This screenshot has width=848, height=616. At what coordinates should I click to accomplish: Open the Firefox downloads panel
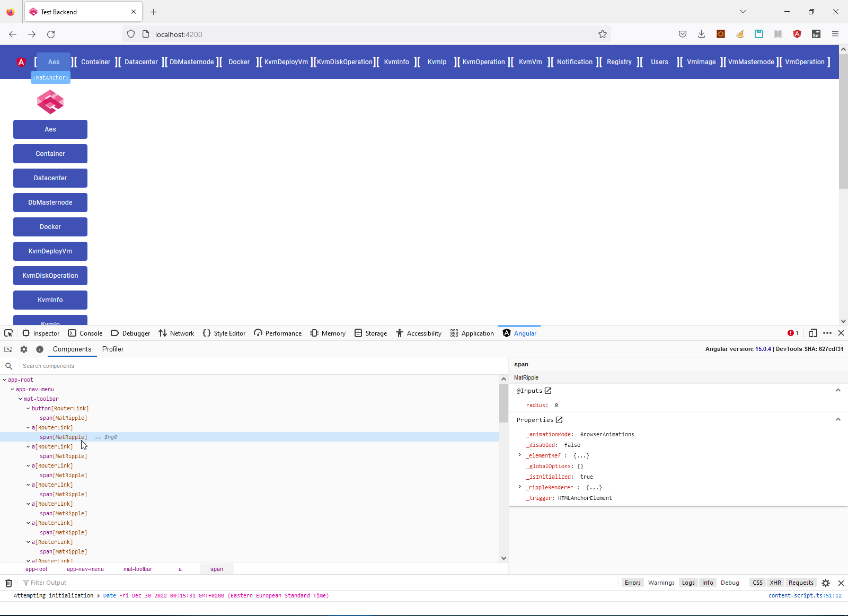[x=701, y=34]
